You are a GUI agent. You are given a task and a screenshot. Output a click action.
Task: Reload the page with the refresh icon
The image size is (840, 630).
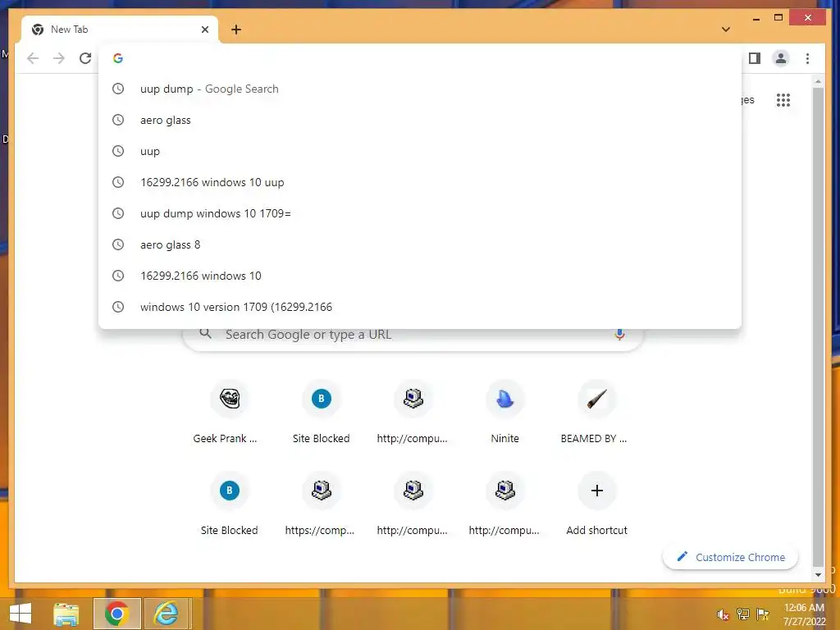(x=85, y=58)
